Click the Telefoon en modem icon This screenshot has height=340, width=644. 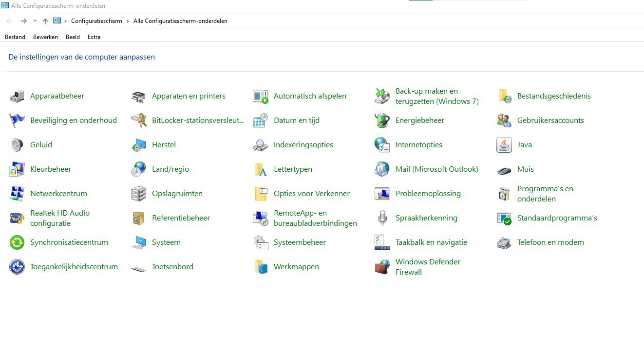504,242
